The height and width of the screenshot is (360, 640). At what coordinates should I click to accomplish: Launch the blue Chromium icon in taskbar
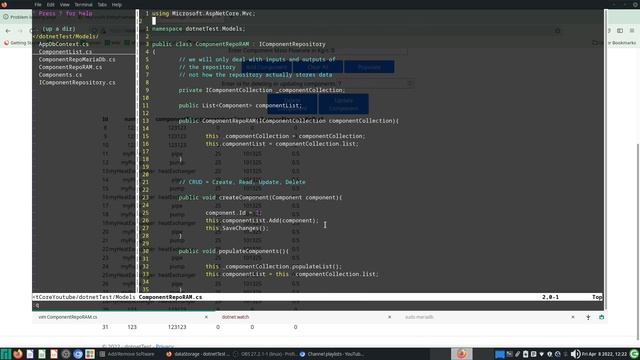coord(78,354)
